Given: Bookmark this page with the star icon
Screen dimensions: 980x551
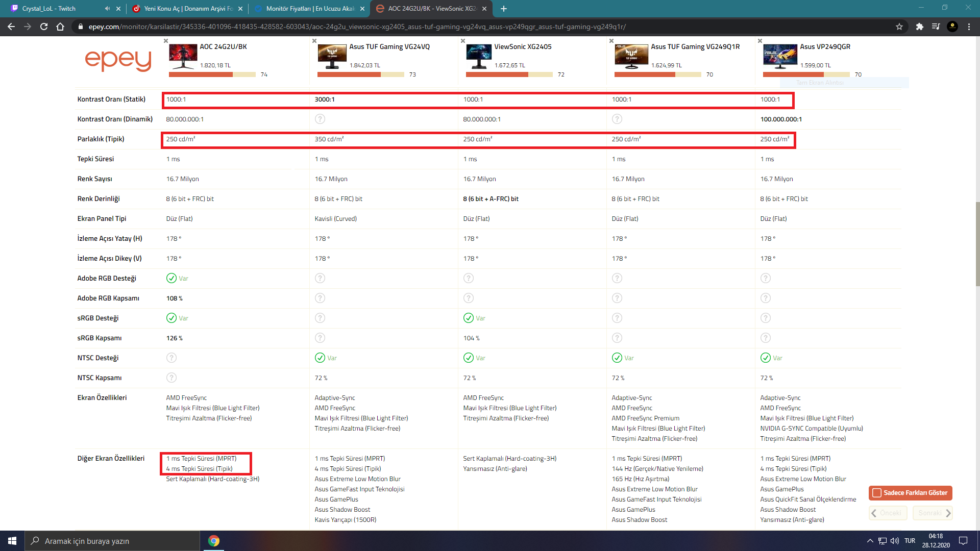Looking at the screenshot, I should point(899,27).
